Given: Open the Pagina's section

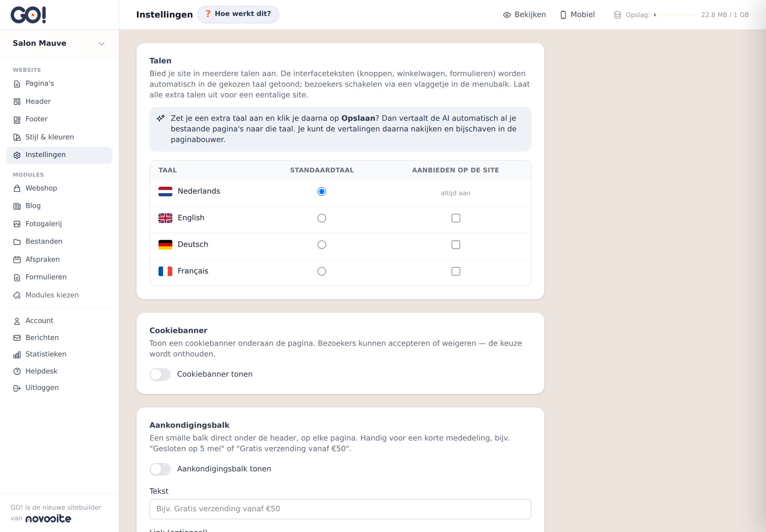Looking at the screenshot, I should point(59,83).
